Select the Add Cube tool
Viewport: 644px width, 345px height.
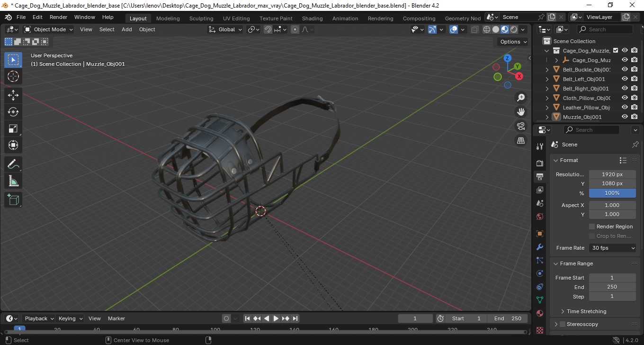(13, 200)
